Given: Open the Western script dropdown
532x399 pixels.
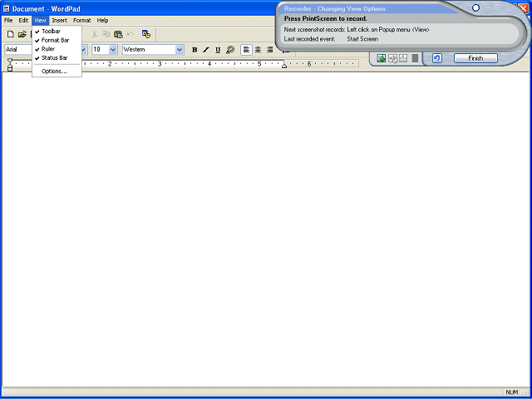Looking at the screenshot, I should pos(180,50).
